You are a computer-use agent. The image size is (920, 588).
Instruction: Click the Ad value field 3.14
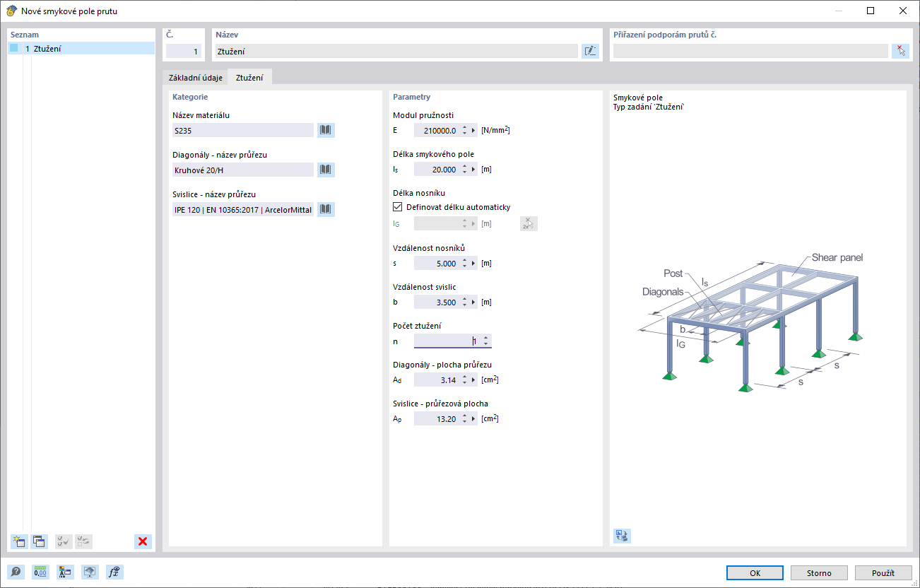pos(437,380)
